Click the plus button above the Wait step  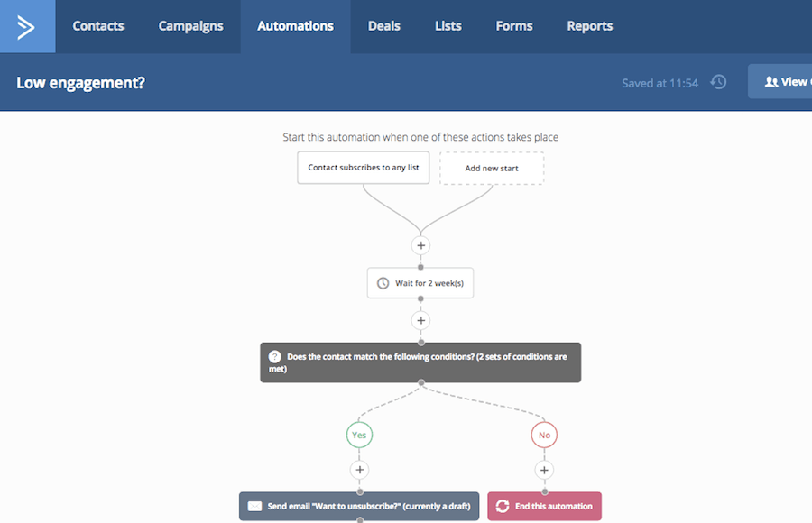[x=420, y=245]
